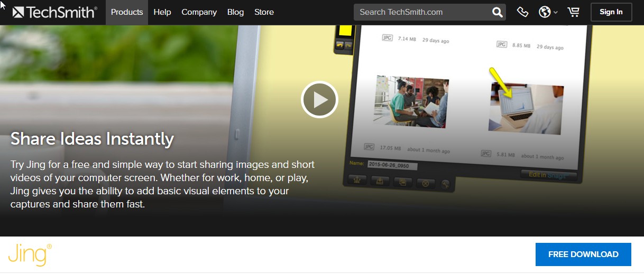The height and width of the screenshot is (274, 644).
Task: Click the magnifying glass search icon
Action: [498, 12]
